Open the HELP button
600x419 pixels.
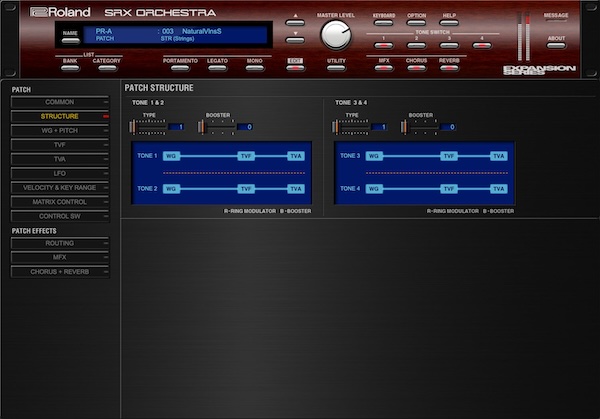coord(449,23)
